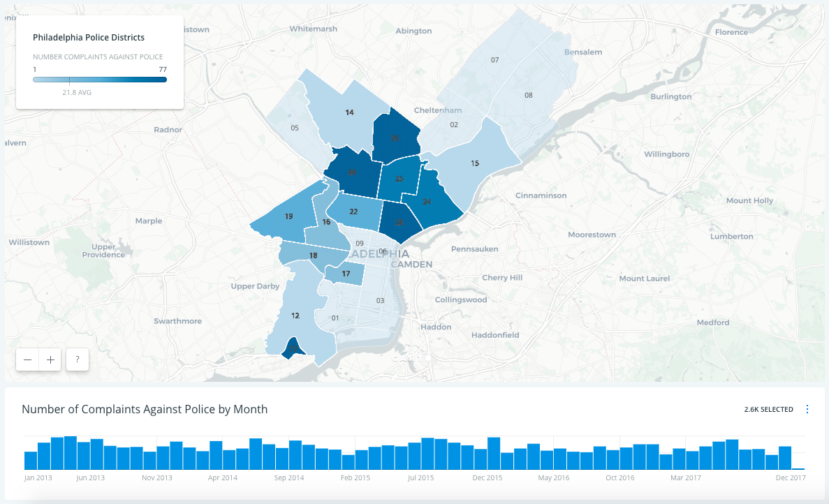The height and width of the screenshot is (504, 829).
Task: Click the complaints legend gradient bar
Action: [100, 80]
